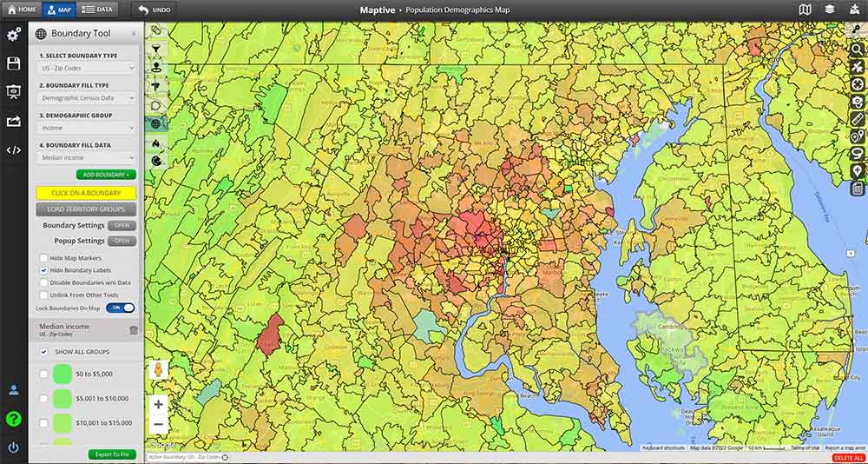Open the pie chart tool
This screenshot has width=868, height=464.
[156, 162]
